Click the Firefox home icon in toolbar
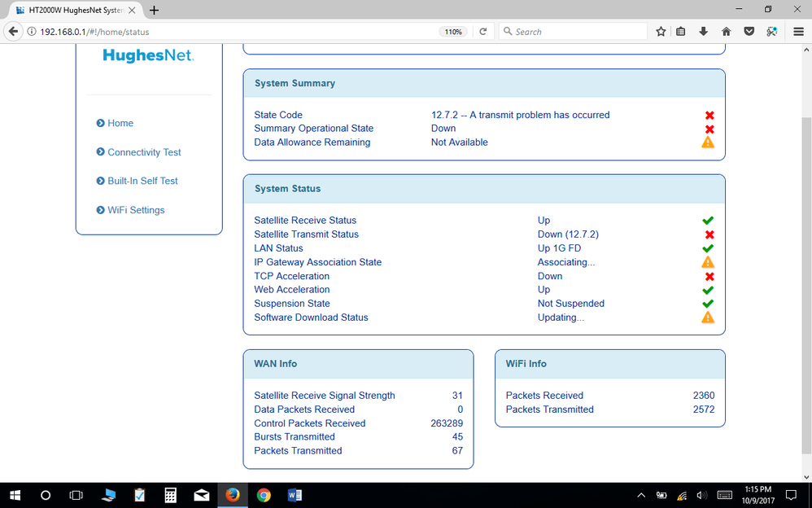812x508 pixels. [x=726, y=32]
